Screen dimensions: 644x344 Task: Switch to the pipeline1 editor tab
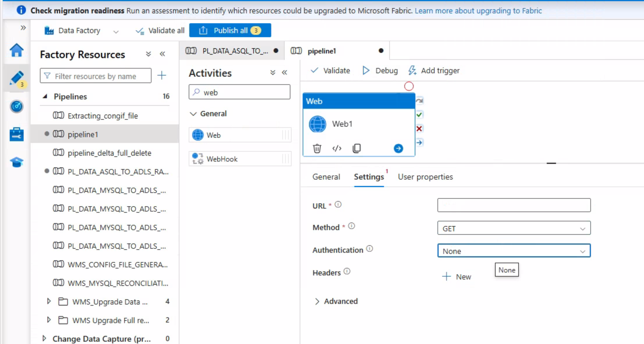(337, 51)
